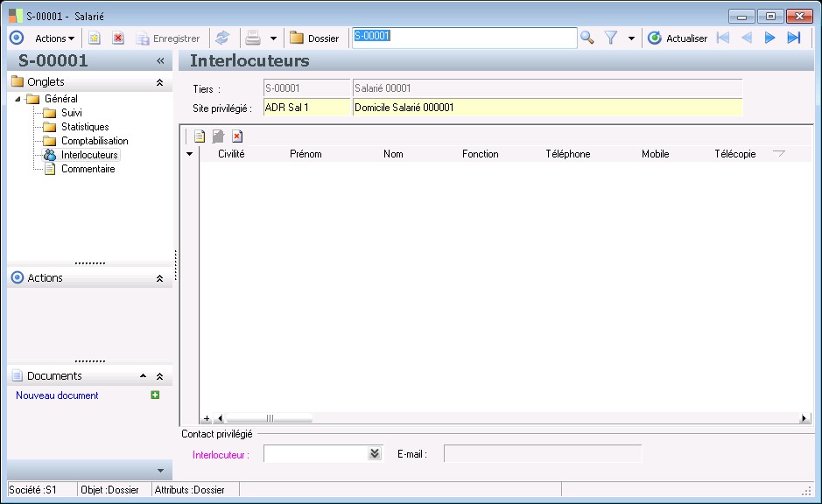Select Statistiques in the tree

85,127
